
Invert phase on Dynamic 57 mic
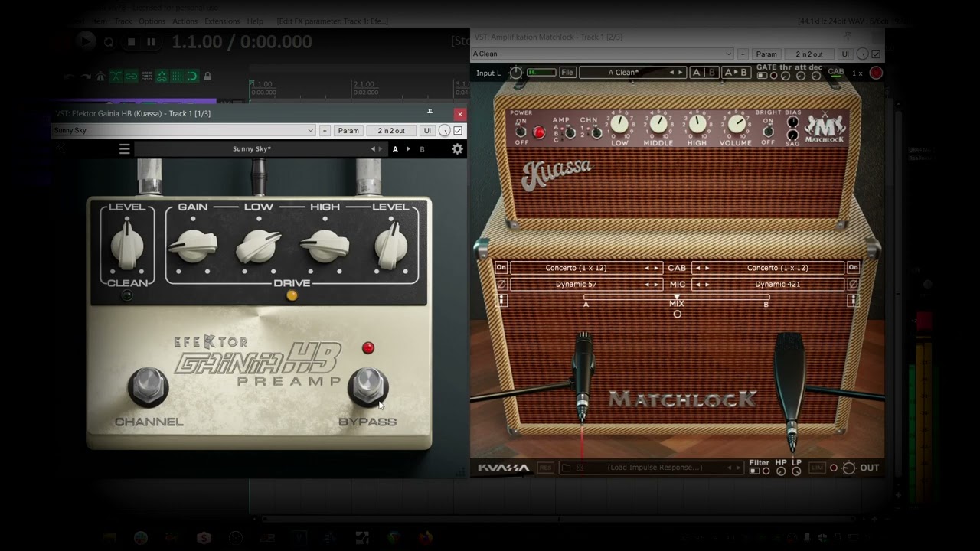501,284
